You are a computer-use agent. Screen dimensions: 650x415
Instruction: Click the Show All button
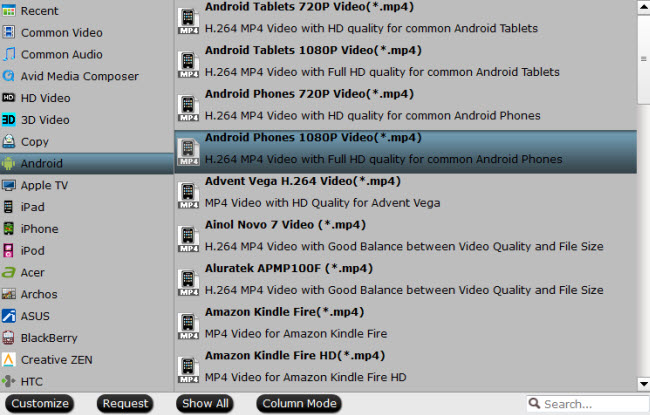click(x=205, y=403)
